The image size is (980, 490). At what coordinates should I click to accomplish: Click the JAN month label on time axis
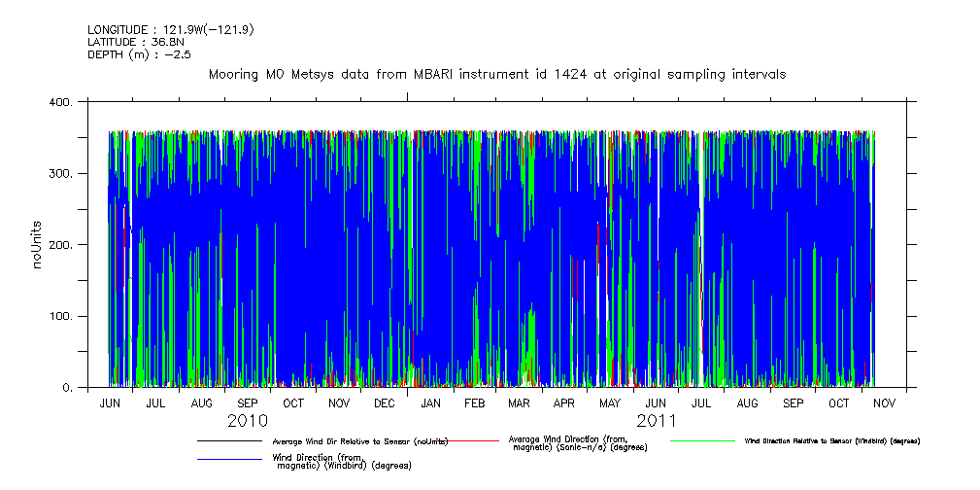430,402
